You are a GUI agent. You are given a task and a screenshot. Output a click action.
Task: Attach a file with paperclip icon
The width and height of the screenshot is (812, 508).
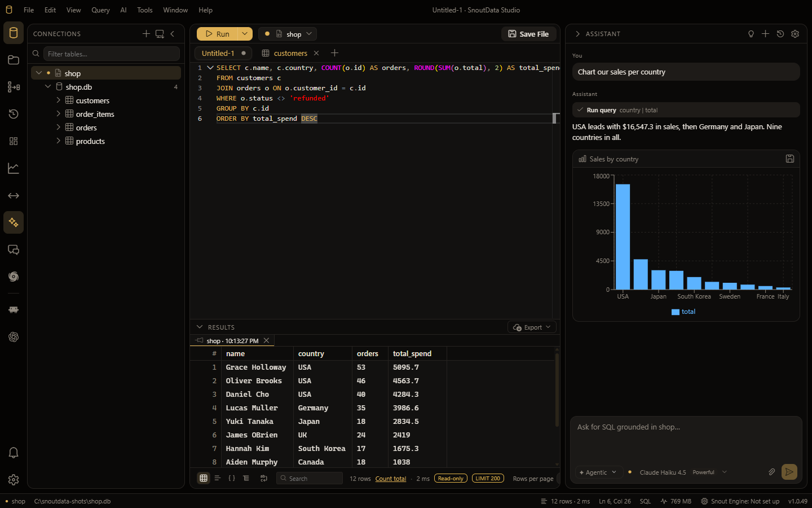tap(771, 472)
